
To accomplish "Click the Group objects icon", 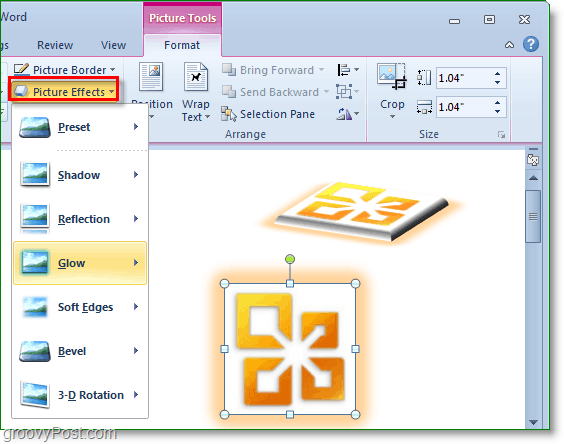I will pyautogui.click(x=347, y=92).
